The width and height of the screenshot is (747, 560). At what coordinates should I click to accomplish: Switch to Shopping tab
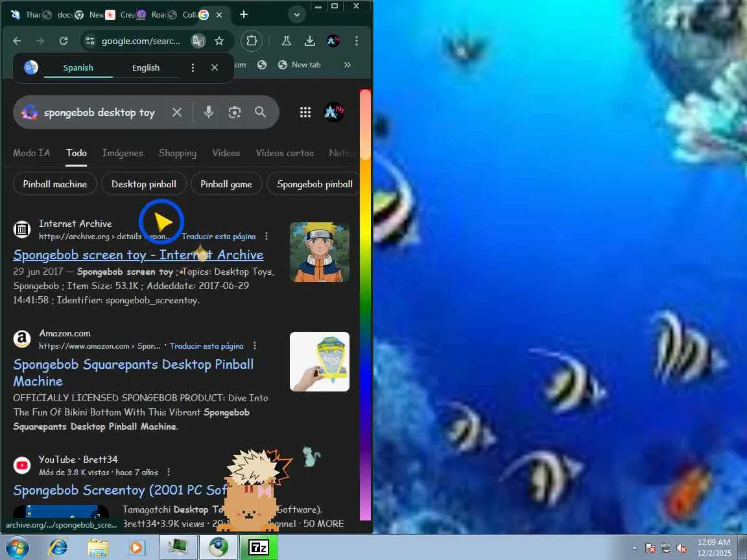[x=177, y=153]
